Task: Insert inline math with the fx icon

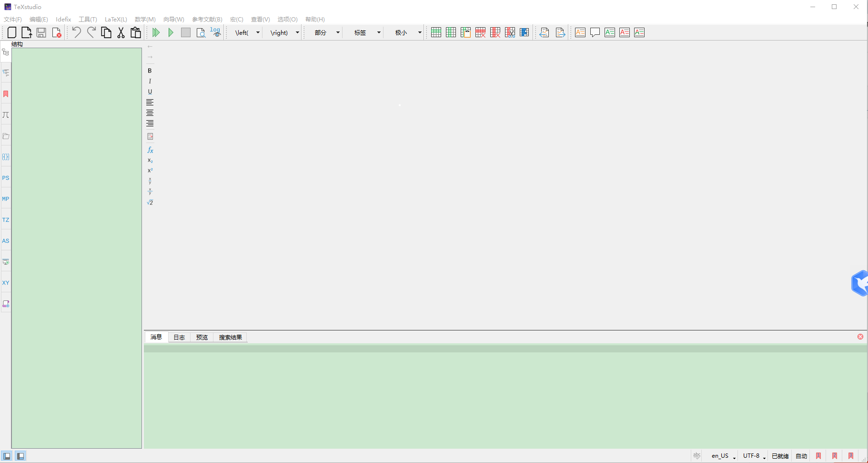Action: coord(150,150)
